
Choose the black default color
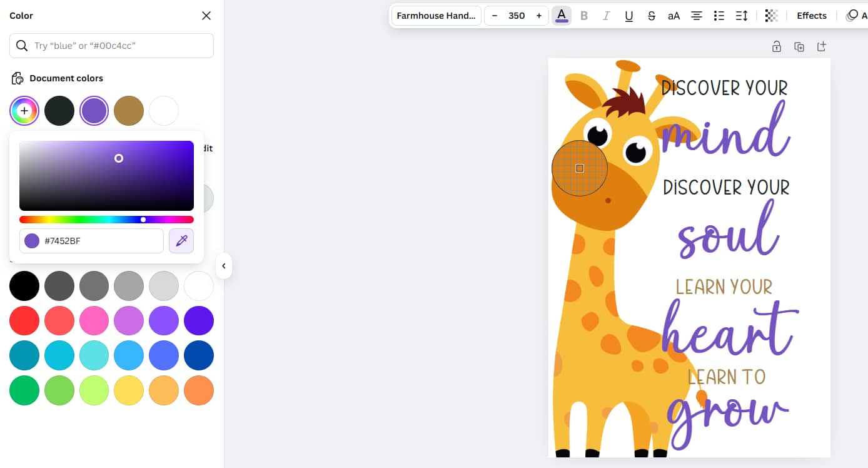tap(24, 286)
